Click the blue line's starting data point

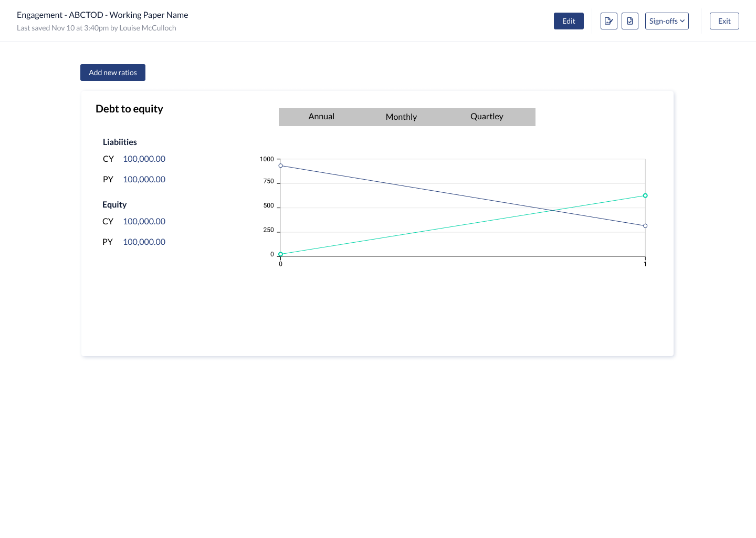tap(280, 165)
